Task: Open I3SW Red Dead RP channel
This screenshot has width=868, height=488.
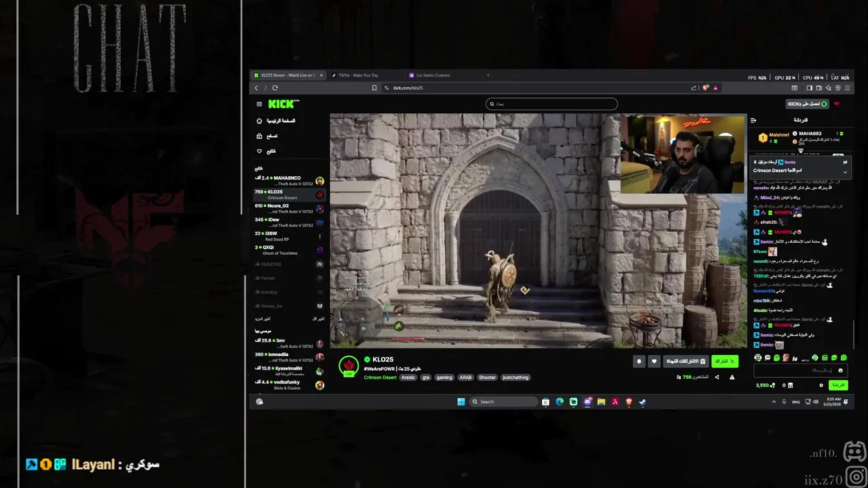Action: (290, 236)
